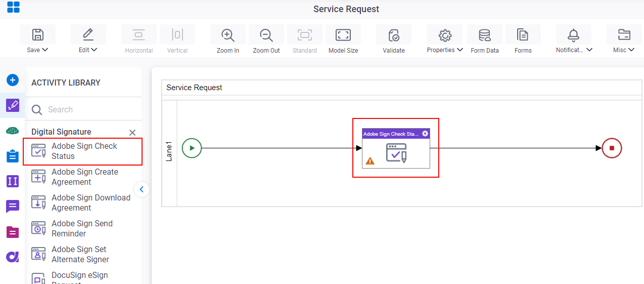Click the orange warning icon on the node

(370, 161)
